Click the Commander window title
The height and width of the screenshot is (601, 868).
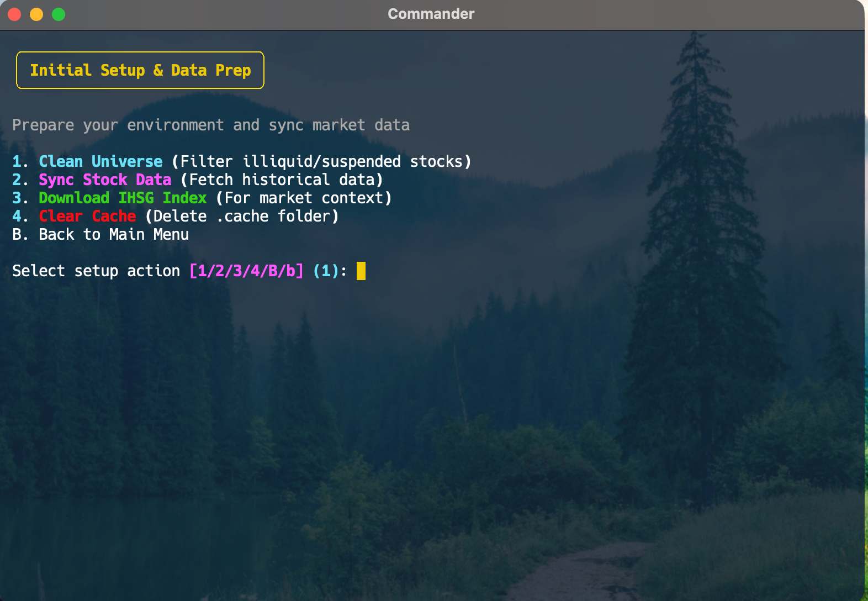(x=431, y=14)
